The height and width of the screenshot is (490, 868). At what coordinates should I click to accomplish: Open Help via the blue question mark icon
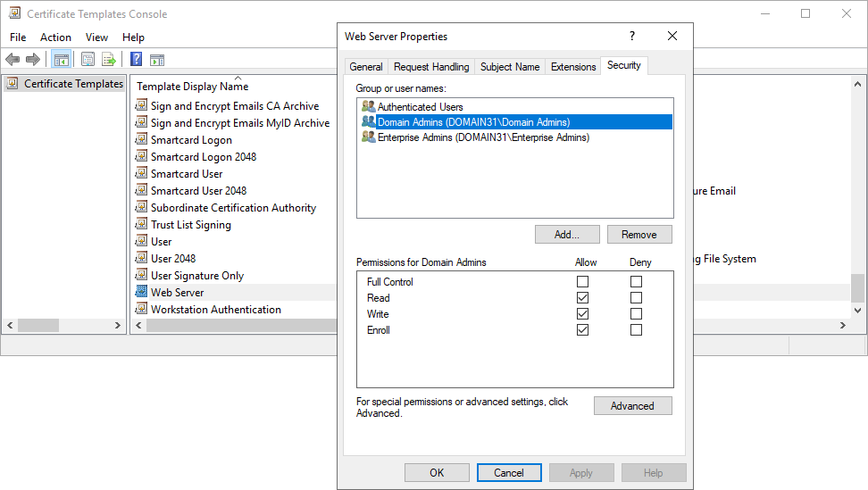pyautogui.click(x=136, y=60)
